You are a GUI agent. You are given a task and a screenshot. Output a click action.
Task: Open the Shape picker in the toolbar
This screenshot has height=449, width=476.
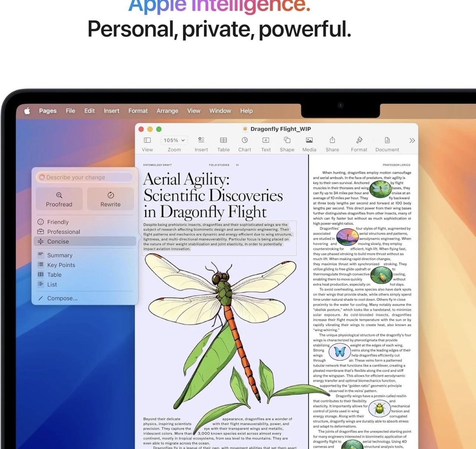[287, 140]
